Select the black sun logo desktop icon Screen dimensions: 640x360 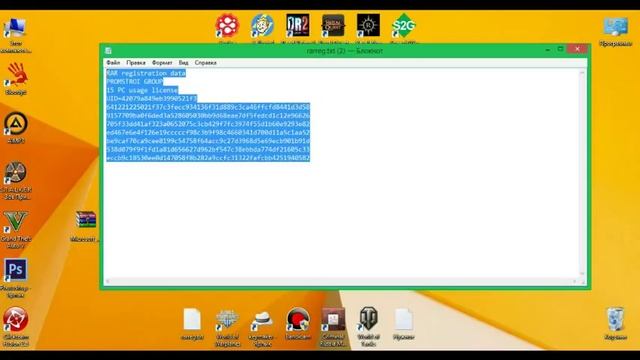coord(368,25)
